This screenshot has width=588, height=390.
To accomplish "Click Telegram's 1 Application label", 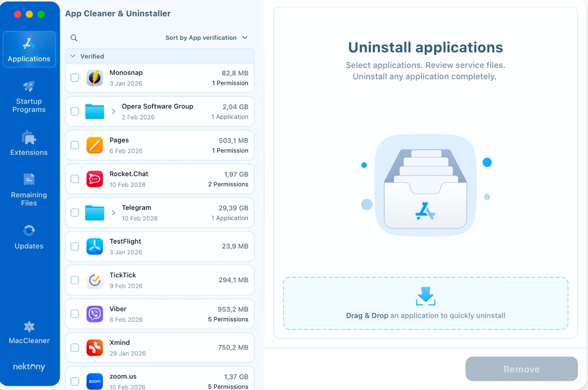I will pos(230,218).
